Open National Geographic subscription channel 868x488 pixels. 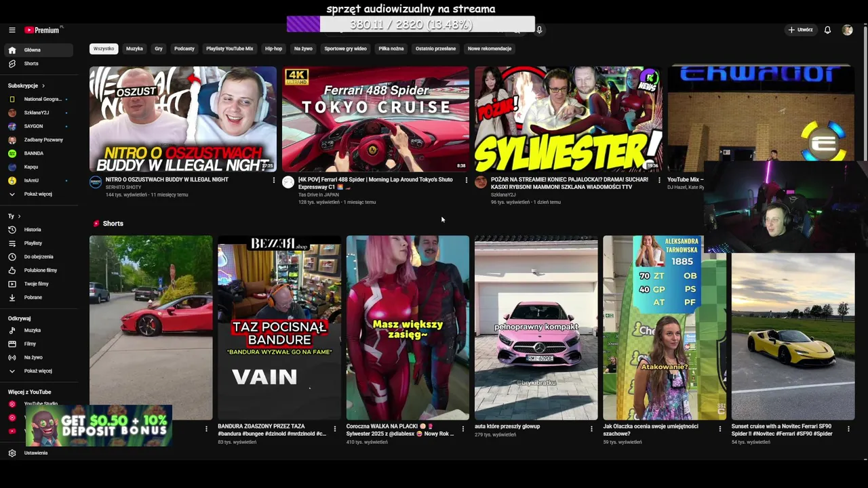point(39,99)
